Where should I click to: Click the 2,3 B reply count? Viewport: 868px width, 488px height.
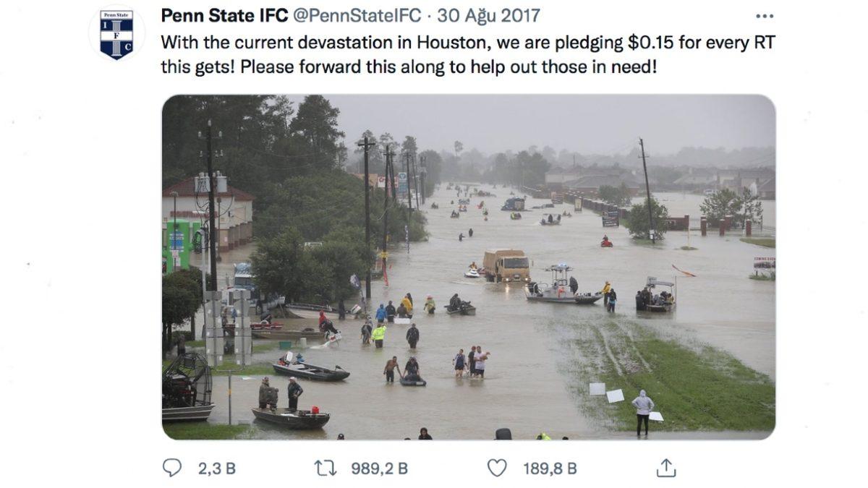pos(217,468)
